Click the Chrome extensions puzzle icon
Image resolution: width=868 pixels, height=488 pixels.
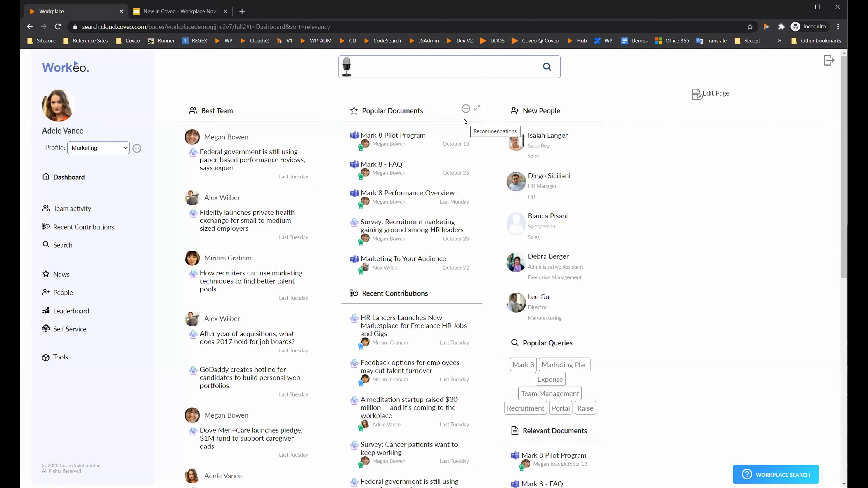pos(781,27)
